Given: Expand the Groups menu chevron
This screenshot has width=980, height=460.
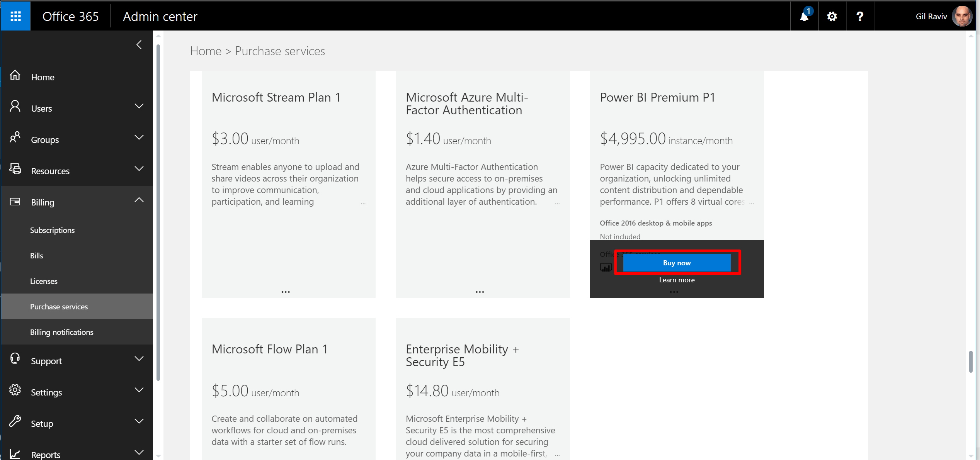Looking at the screenshot, I should [x=139, y=137].
